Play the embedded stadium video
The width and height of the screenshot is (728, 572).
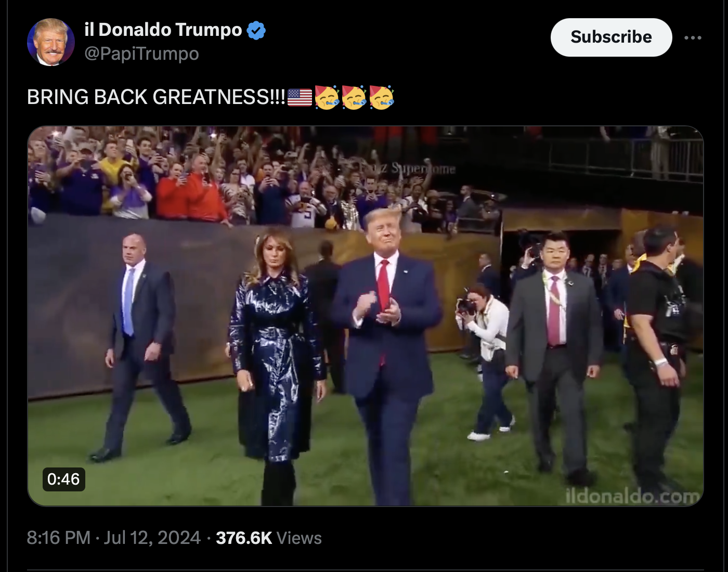pos(365,316)
